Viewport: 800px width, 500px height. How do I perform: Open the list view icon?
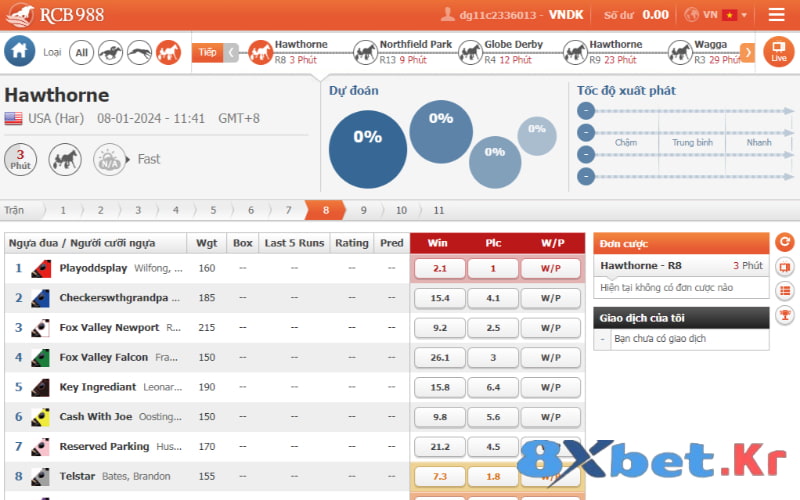coord(785,290)
